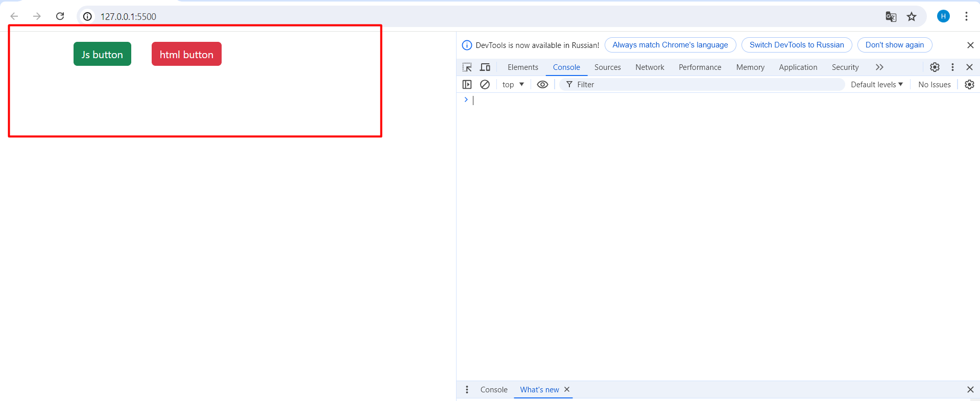Open Customize and control DevTools menu
This screenshot has width=980, height=401.
pos(952,67)
